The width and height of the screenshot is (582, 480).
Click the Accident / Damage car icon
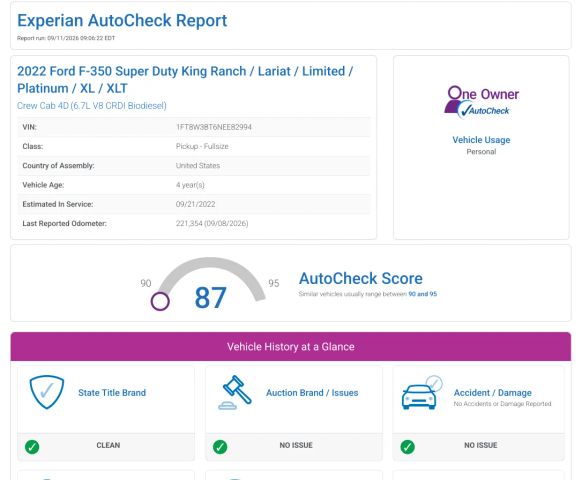coord(422,392)
